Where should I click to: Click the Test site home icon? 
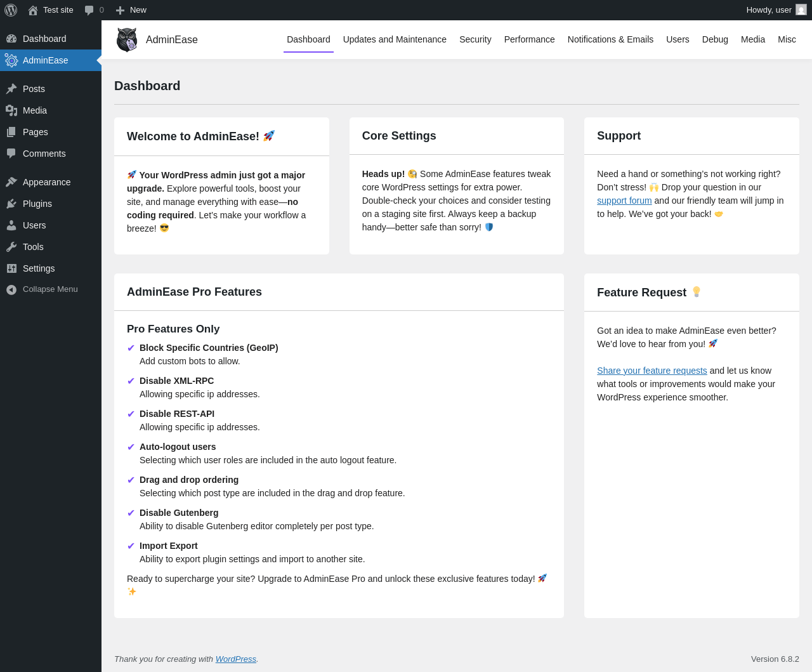33,10
